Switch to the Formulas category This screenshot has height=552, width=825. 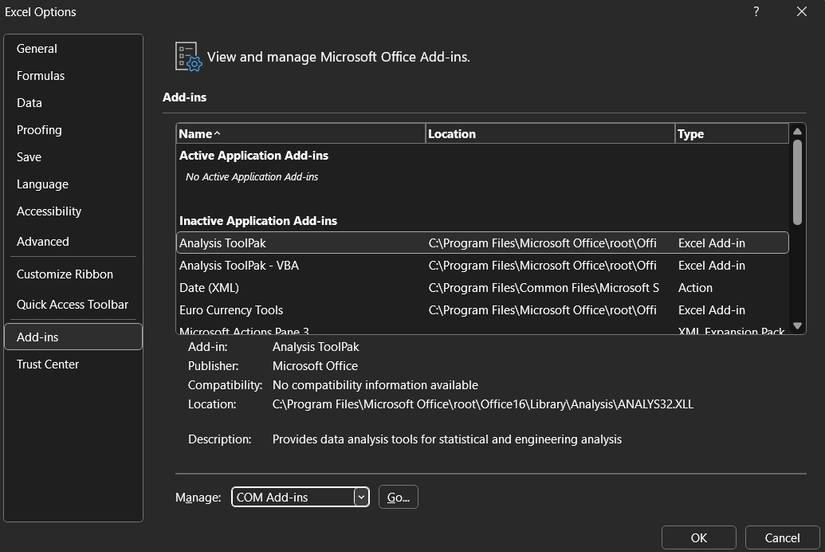click(x=40, y=76)
